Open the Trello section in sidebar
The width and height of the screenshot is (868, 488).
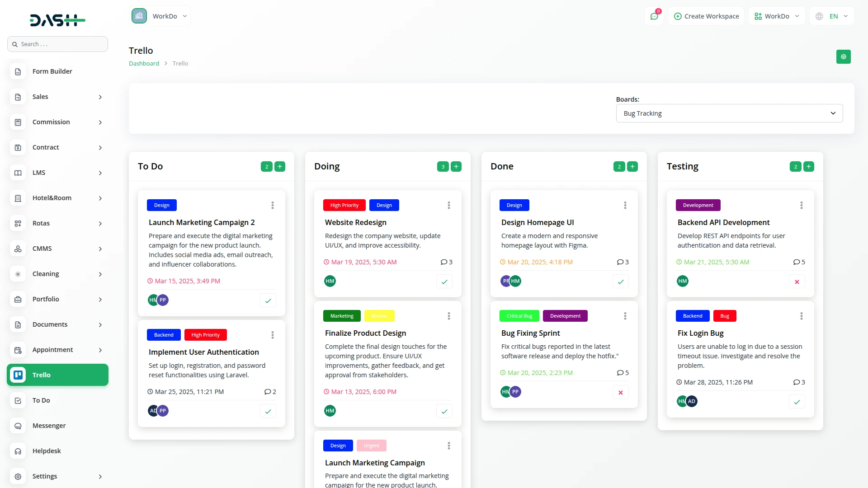click(57, 375)
